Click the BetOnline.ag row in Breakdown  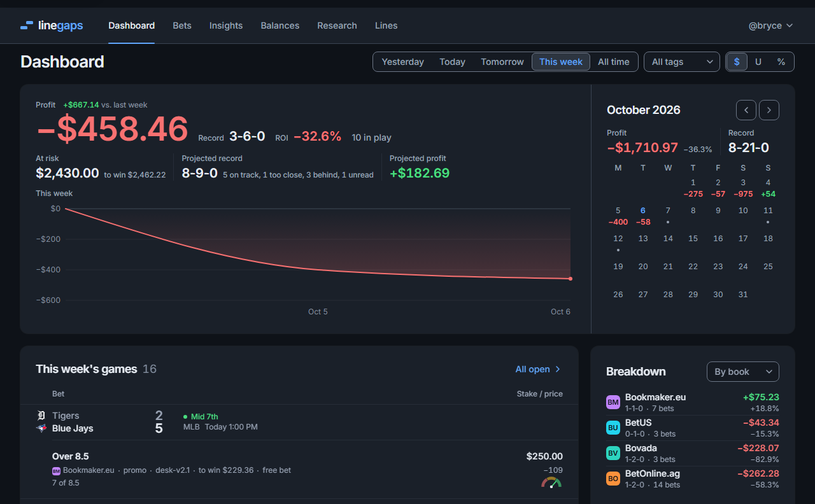pos(693,479)
